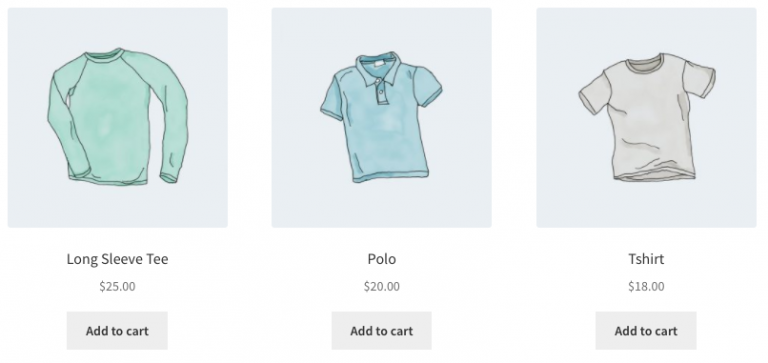This screenshot has width=768, height=363.
Task: Click the polo shirt's button placket
Action: click(x=381, y=91)
